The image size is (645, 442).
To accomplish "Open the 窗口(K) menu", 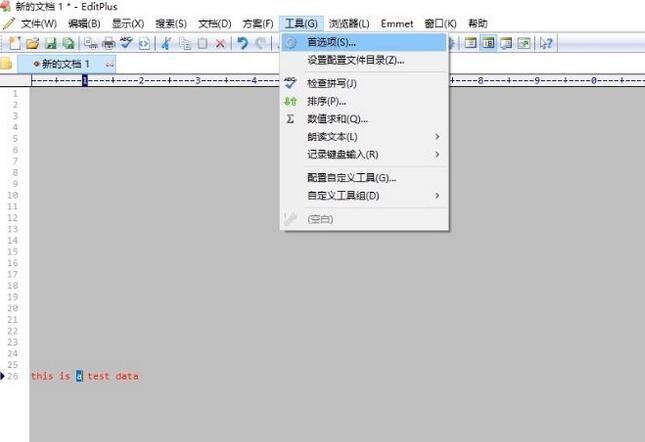I will pyautogui.click(x=440, y=23).
